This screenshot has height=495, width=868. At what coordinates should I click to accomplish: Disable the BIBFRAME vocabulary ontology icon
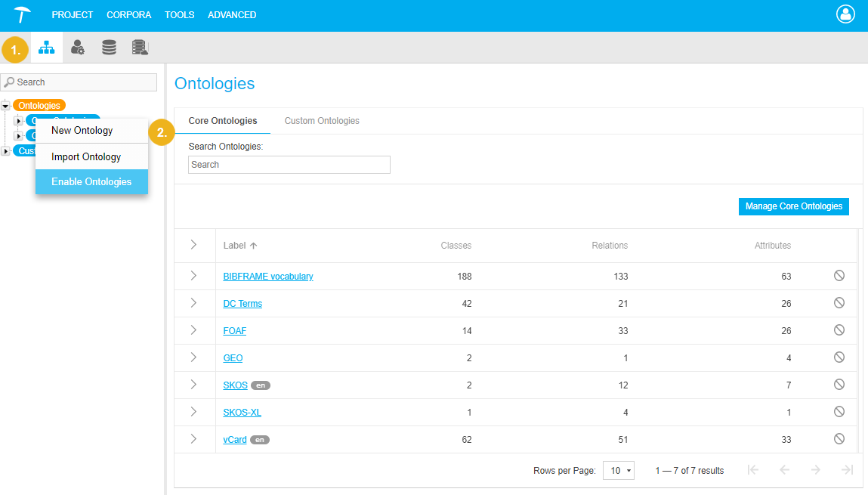839,276
